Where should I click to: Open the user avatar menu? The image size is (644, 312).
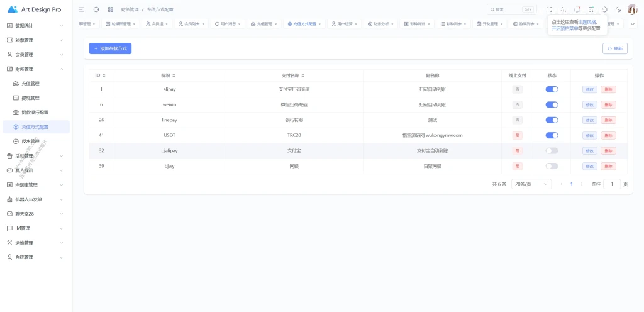pos(633,9)
